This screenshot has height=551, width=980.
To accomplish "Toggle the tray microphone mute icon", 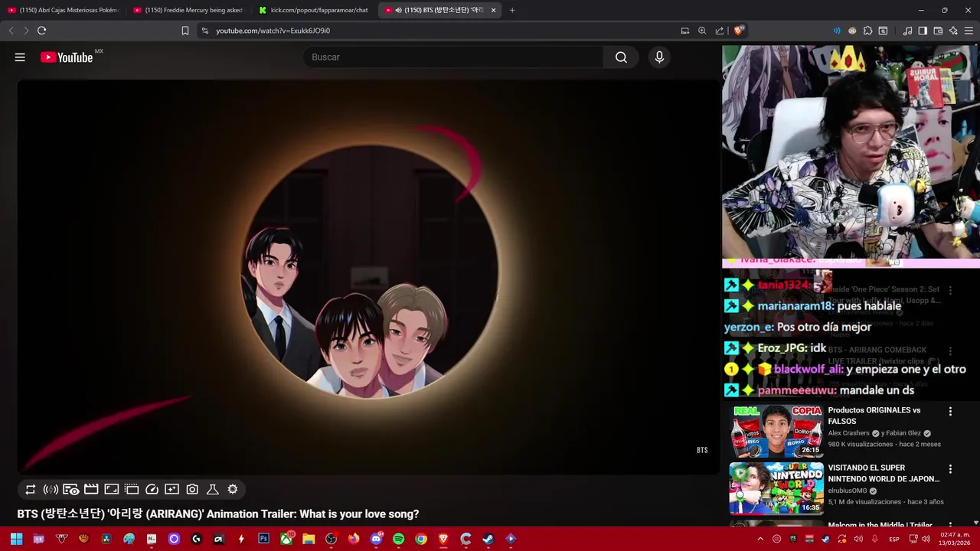I will (874, 539).
